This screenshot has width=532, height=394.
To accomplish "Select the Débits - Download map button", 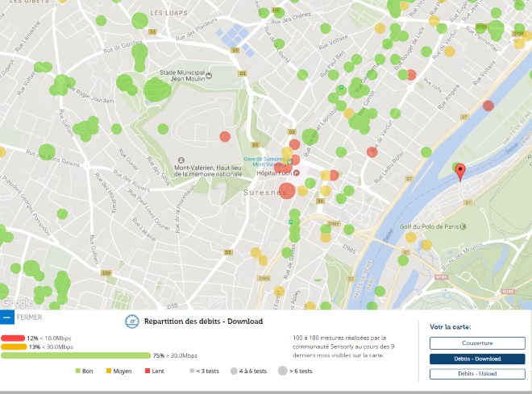I will click(x=477, y=359).
